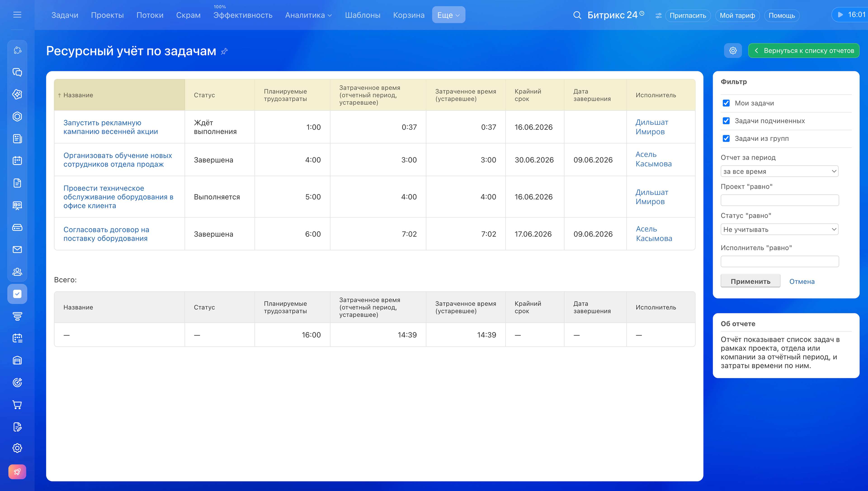Click the Исполнитель "равно" input field
This screenshot has height=491, width=868.
[780, 262]
